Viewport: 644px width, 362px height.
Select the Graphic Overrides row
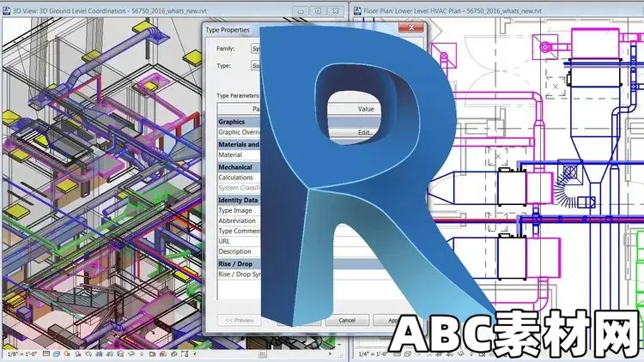[x=239, y=132]
